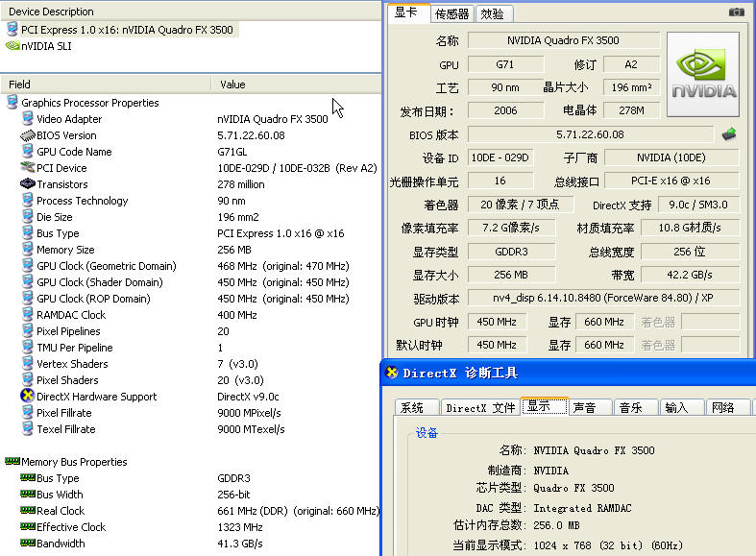Click the 总线接口 field PCI-E x16 @ x16
756x556 pixels.
[671, 181]
